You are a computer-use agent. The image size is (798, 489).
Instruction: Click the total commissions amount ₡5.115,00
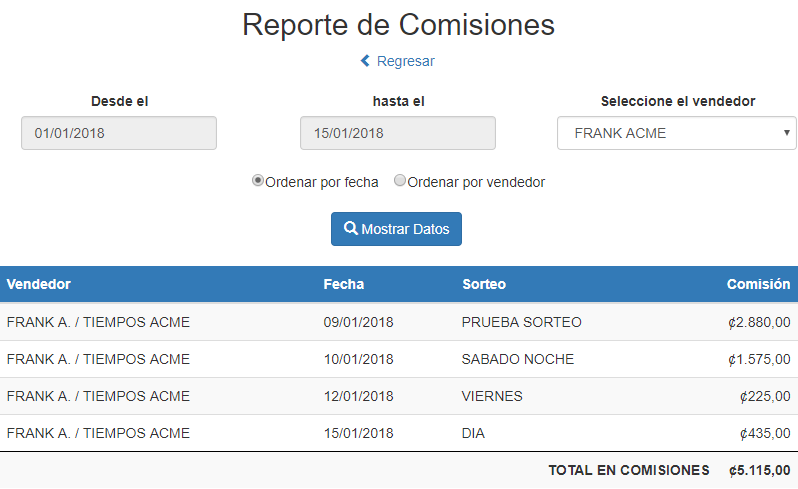click(759, 471)
